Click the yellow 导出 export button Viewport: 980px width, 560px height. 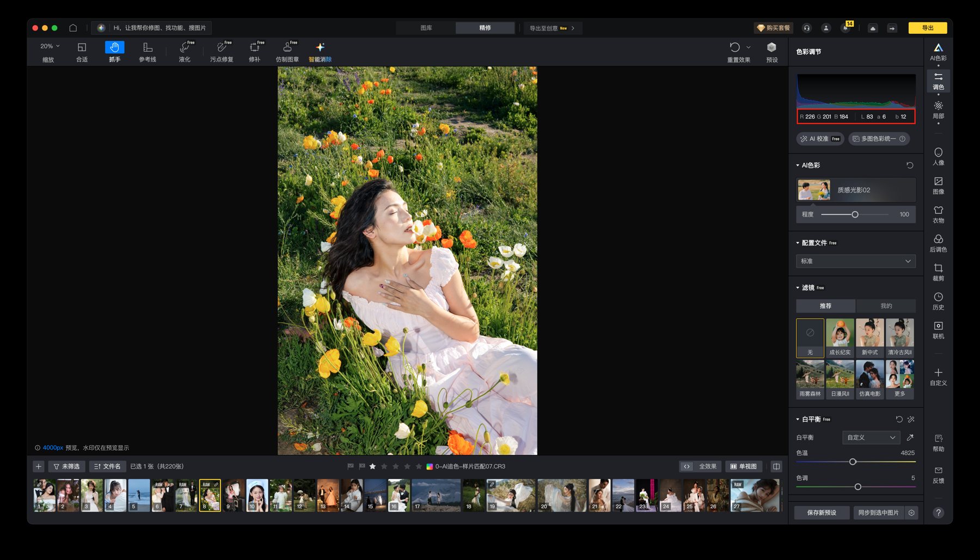[x=927, y=28]
